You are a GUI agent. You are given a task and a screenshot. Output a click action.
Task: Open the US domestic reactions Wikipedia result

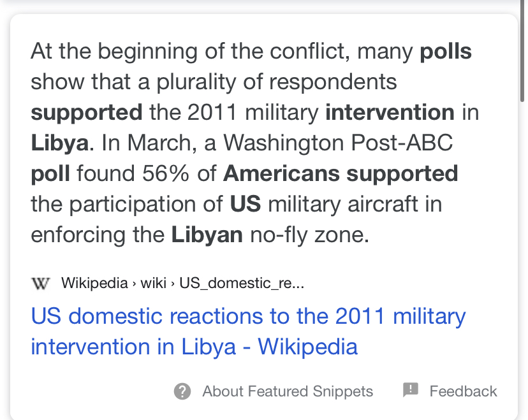(248, 331)
